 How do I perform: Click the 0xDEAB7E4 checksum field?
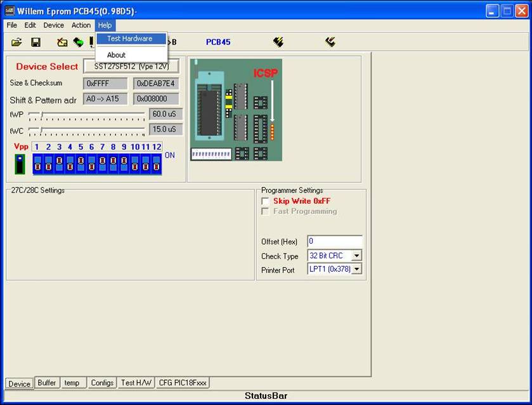pos(156,84)
